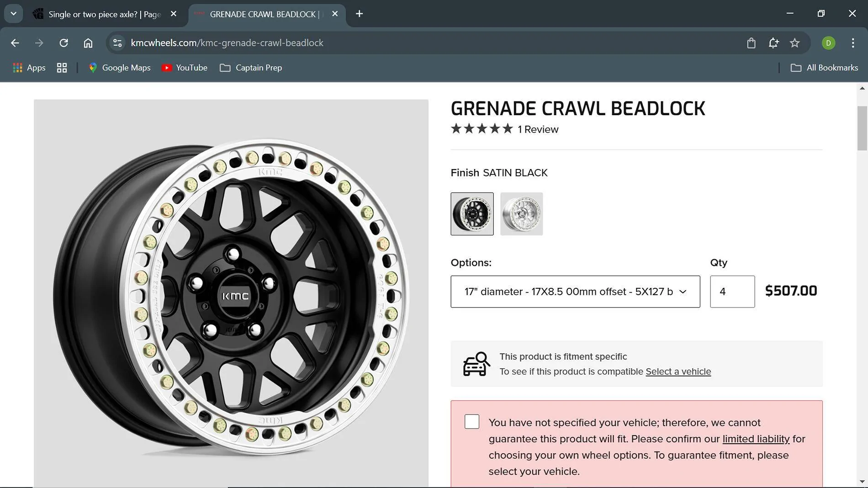Open the YouTube bookmark

[185, 68]
